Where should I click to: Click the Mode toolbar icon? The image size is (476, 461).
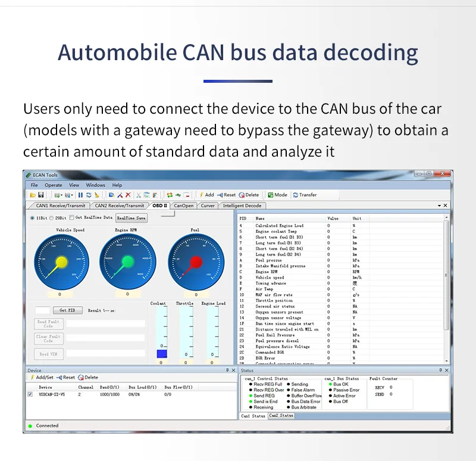coord(277,195)
